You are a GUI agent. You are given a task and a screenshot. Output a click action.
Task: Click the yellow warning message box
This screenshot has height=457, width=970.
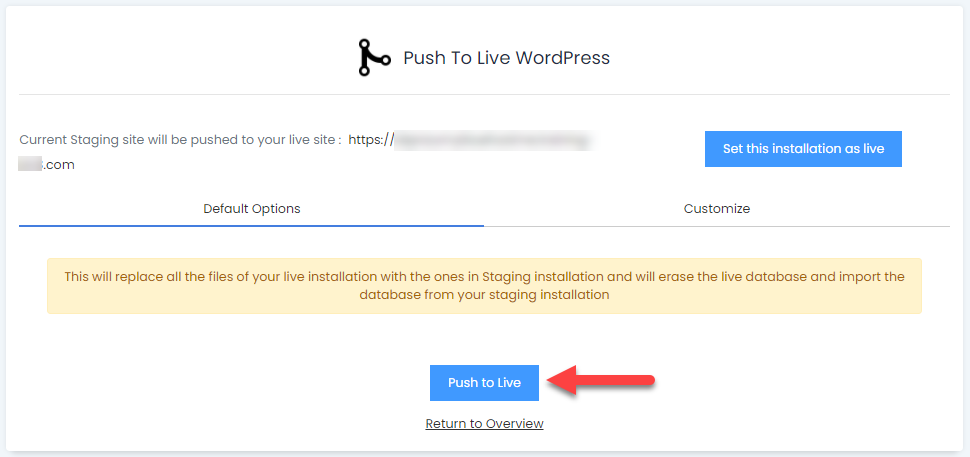click(x=484, y=286)
